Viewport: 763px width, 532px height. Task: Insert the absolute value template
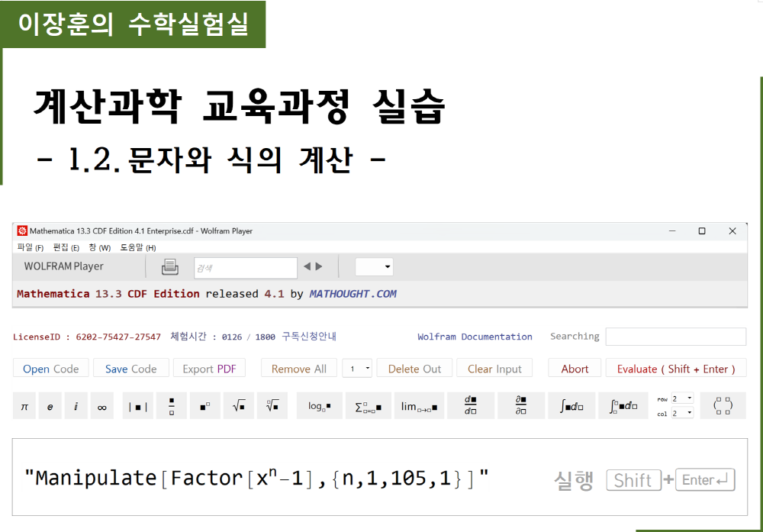(137, 406)
